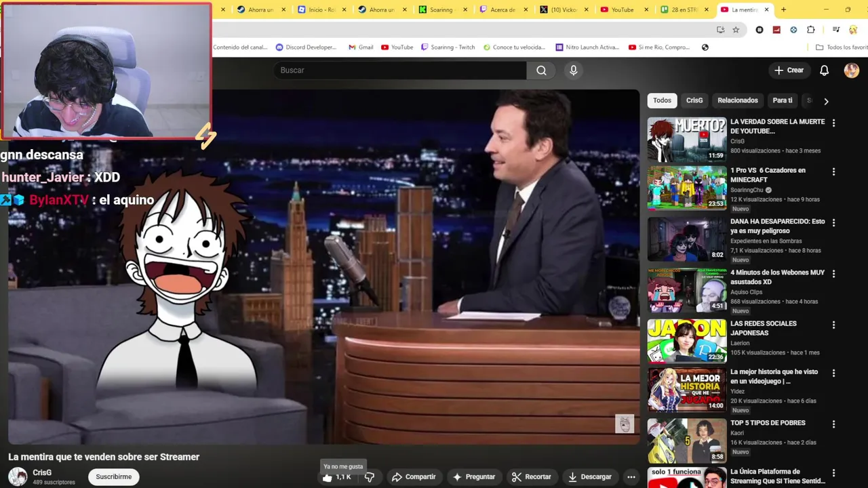The height and width of the screenshot is (488, 868).
Task: Click the 'Suscribirme' button
Action: pos(114,477)
